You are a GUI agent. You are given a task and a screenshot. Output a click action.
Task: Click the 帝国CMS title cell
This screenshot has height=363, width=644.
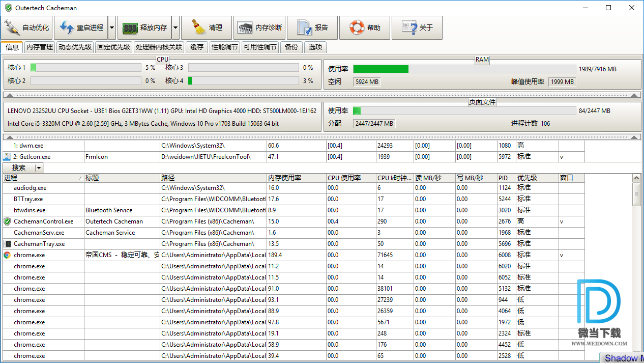point(122,255)
